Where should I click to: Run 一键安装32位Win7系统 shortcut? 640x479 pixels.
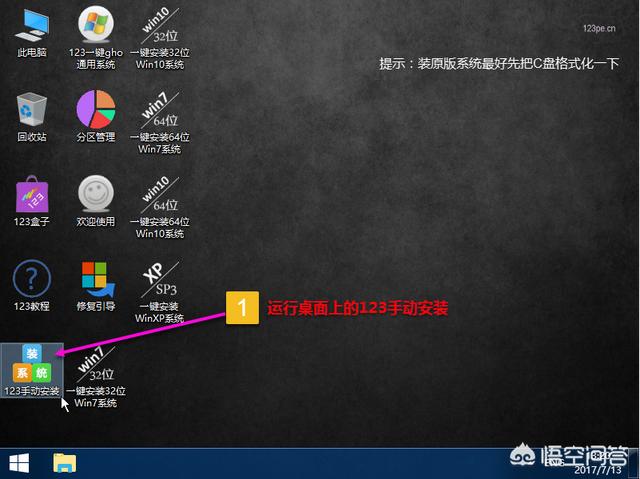(x=97, y=368)
